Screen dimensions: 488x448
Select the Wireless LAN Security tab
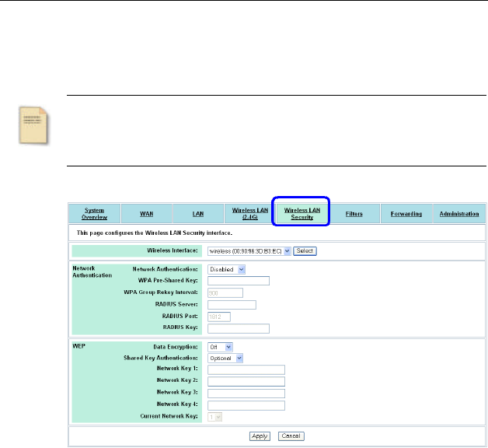300,213
